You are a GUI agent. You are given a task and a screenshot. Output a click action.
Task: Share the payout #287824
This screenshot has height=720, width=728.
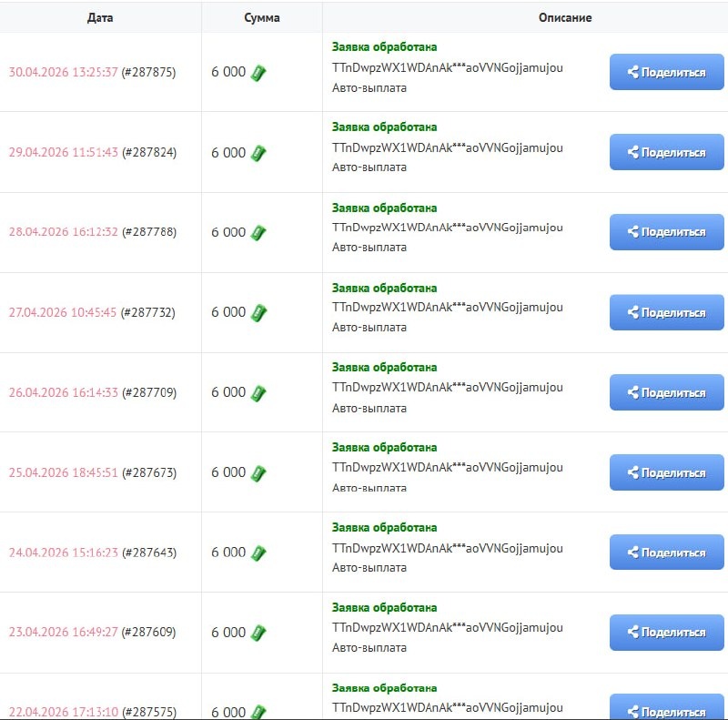[x=667, y=152]
